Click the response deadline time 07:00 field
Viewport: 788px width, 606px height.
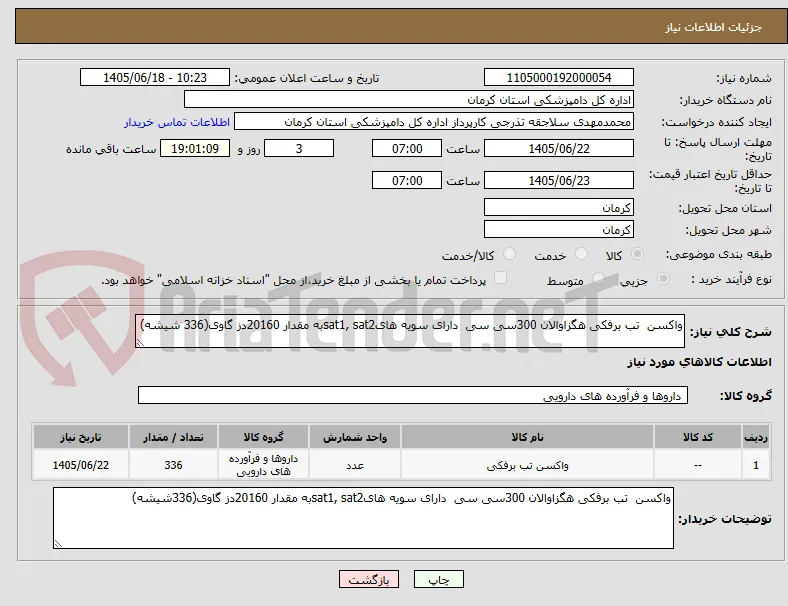[x=407, y=148]
